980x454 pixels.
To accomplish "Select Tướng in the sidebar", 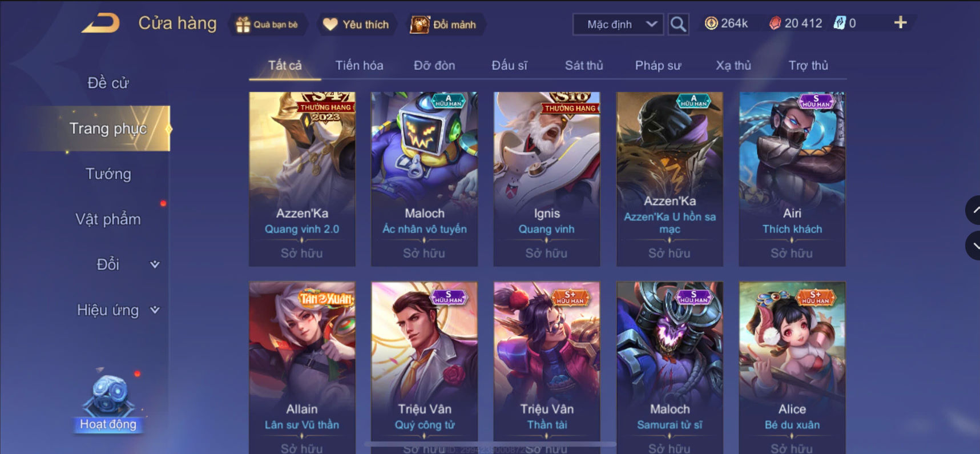I will click(108, 174).
